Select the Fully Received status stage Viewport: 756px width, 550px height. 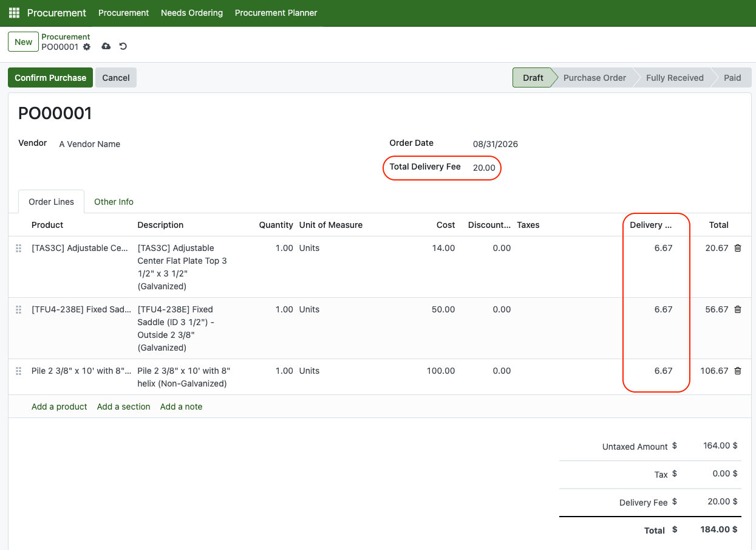tap(675, 78)
